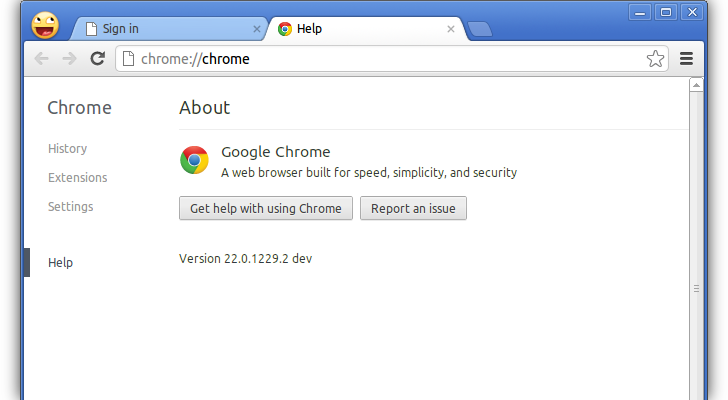Close the Sign in tab
This screenshot has width=728, height=400.
(257, 29)
